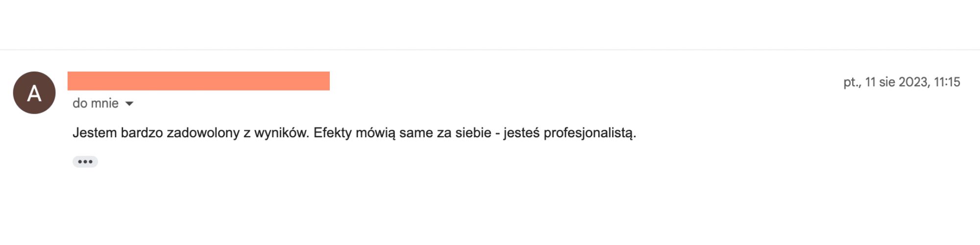Open recipient details arrow beside 'do mnie'
The height and width of the screenshot is (245, 980).
(x=129, y=103)
